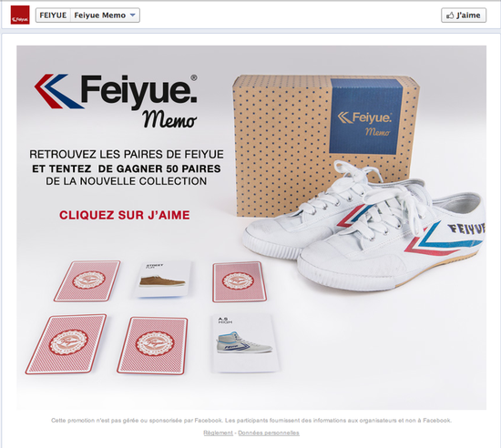Click the J'aime thumbs-up button
The height and width of the screenshot is (448, 501).
pos(464,15)
